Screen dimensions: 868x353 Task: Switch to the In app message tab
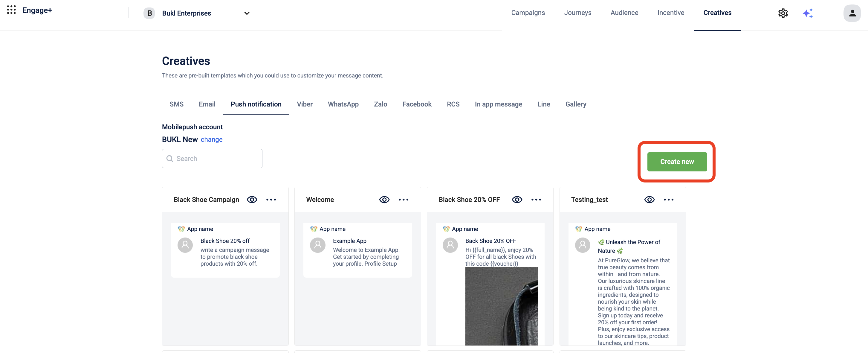tap(498, 104)
